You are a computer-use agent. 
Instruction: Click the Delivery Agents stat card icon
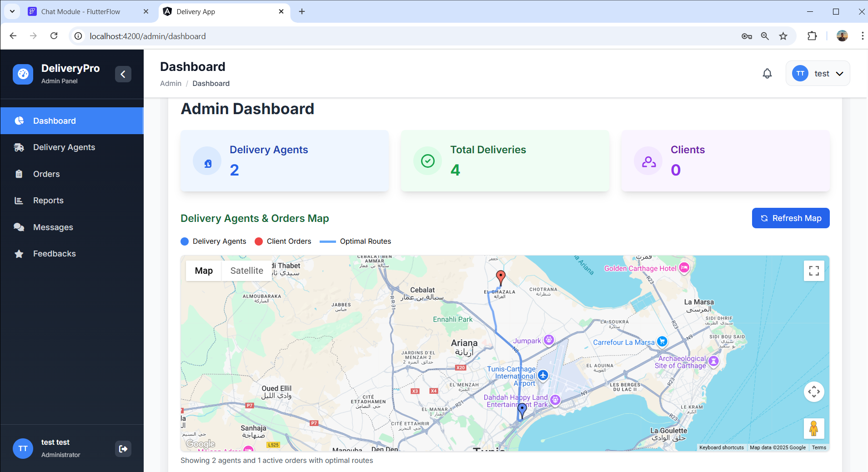pos(207,161)
